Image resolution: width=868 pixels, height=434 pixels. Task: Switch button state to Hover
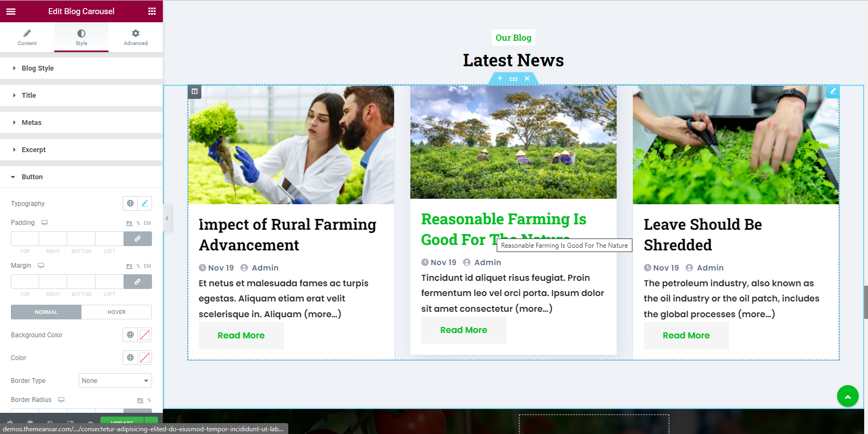(116, 312)
